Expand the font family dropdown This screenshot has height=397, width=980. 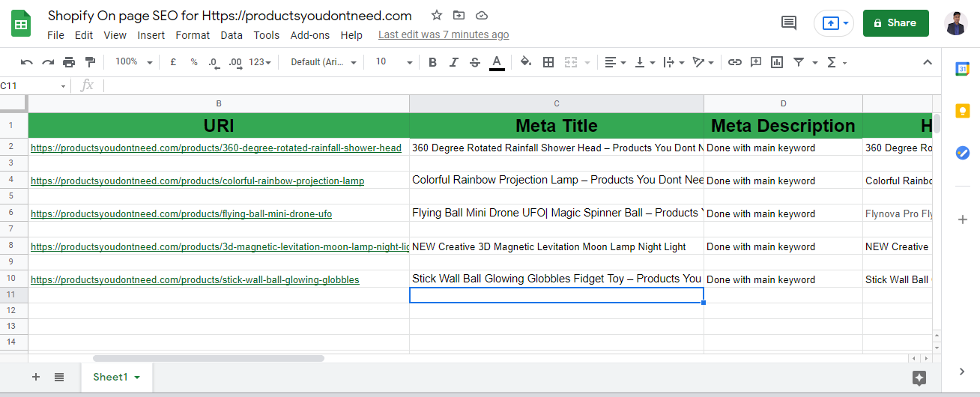[324, 62]
